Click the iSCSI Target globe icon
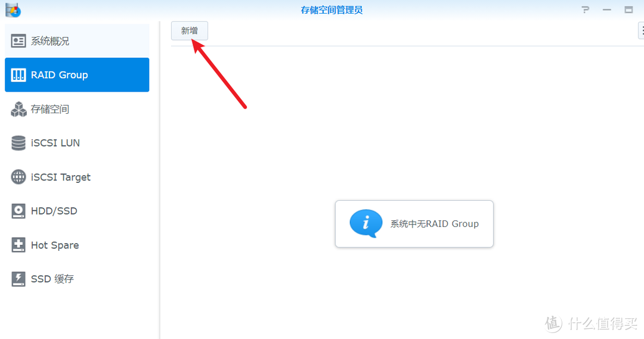The height and width of the screenshot is (339, 644). [18, 177]
